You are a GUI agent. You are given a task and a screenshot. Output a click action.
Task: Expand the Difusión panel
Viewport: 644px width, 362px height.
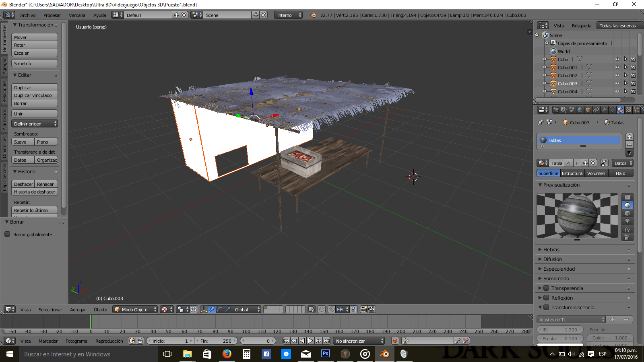553,259
